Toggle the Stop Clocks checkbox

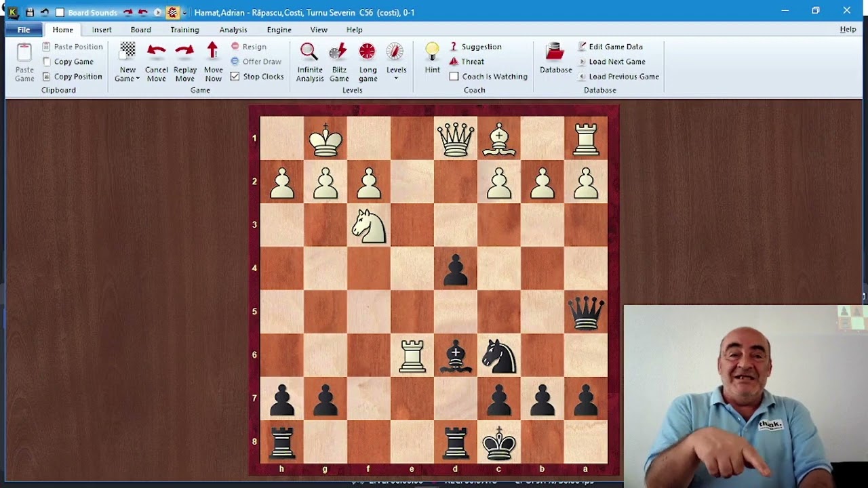point(235,77)
